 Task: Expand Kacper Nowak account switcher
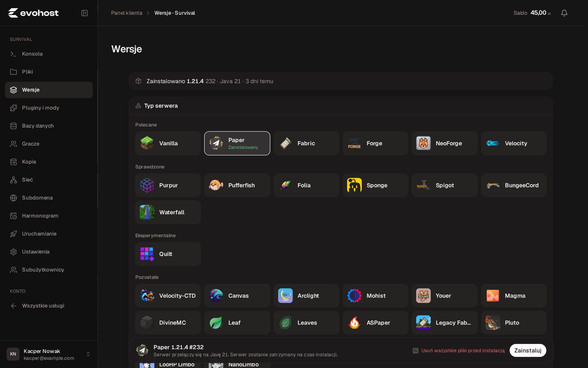click(x=88, y=354)
